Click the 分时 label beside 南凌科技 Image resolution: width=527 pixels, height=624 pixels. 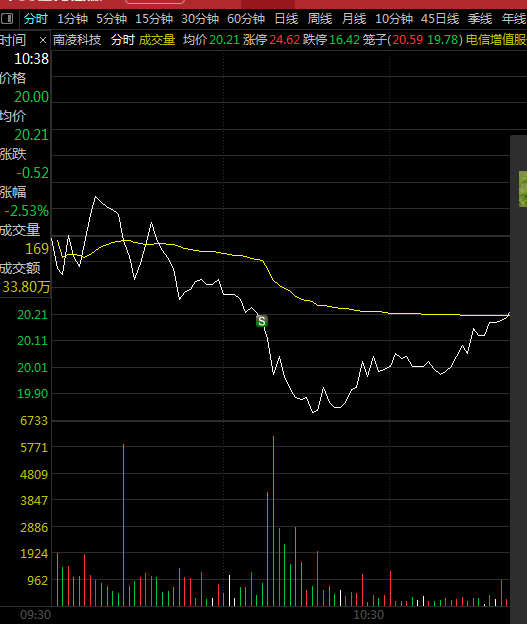coord(123,40)
